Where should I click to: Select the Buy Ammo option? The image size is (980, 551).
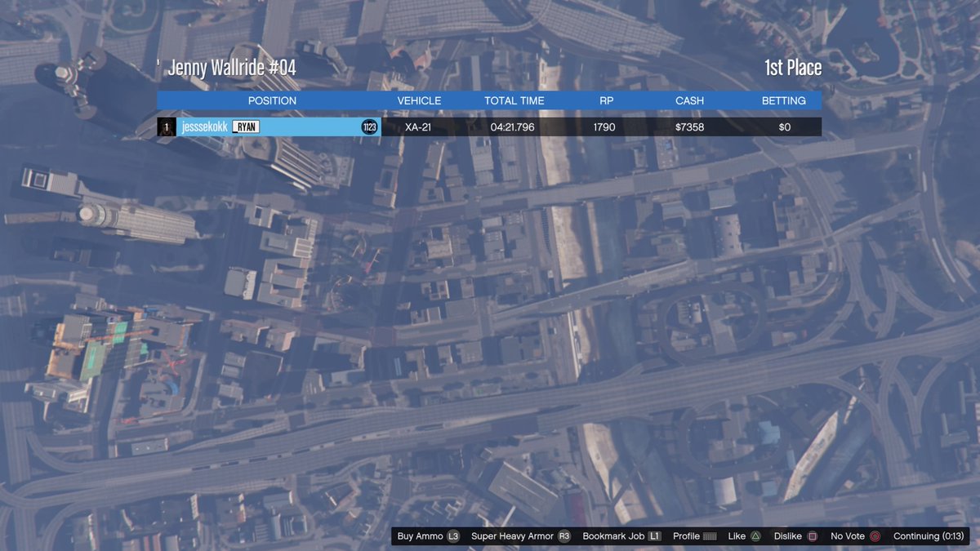[x=420, y=536]
